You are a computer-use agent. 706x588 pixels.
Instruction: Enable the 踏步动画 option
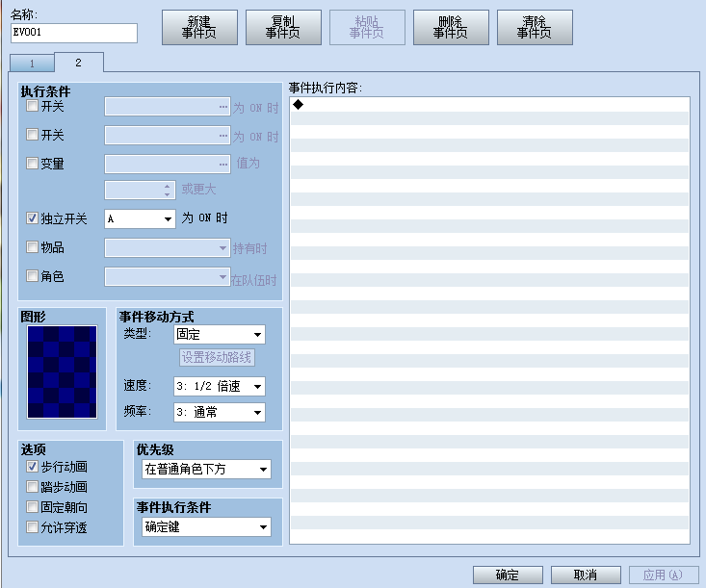point(32,486)
